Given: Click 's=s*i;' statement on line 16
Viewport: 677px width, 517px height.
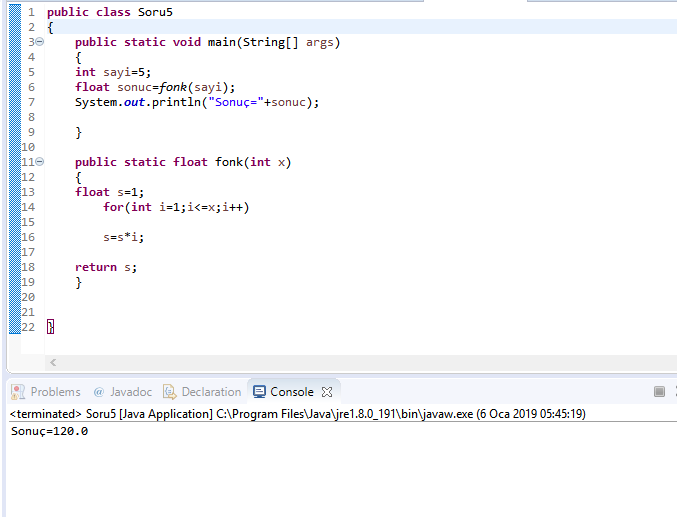Looking at the screenshot, I should 123,237.
